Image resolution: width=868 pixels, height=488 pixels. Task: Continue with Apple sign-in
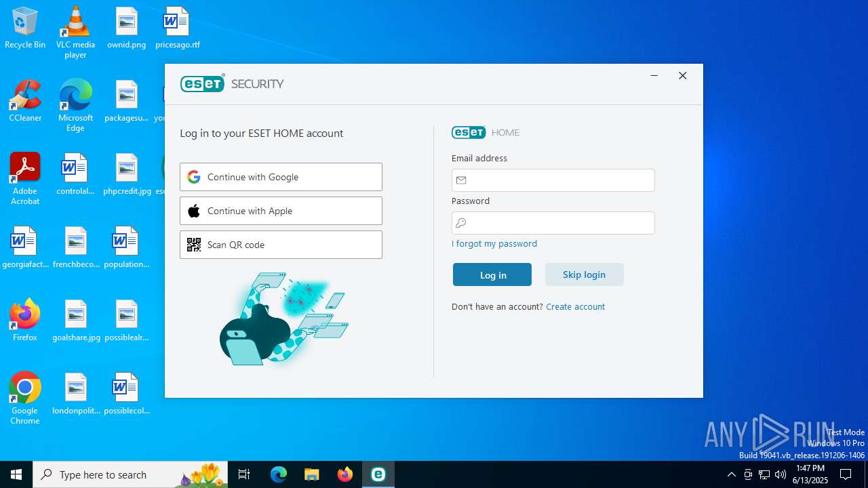tap(281, 211)
